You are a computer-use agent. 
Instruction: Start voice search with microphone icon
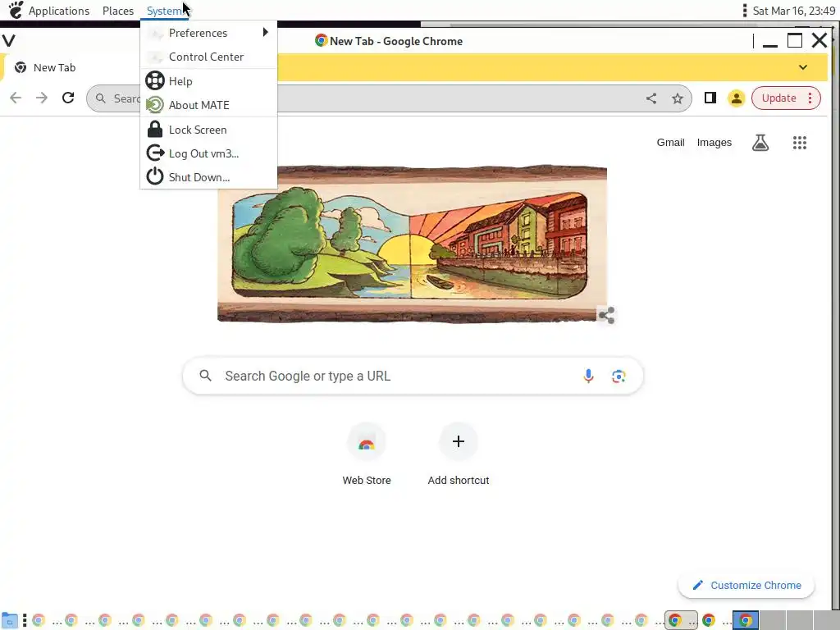click(588, 376)
